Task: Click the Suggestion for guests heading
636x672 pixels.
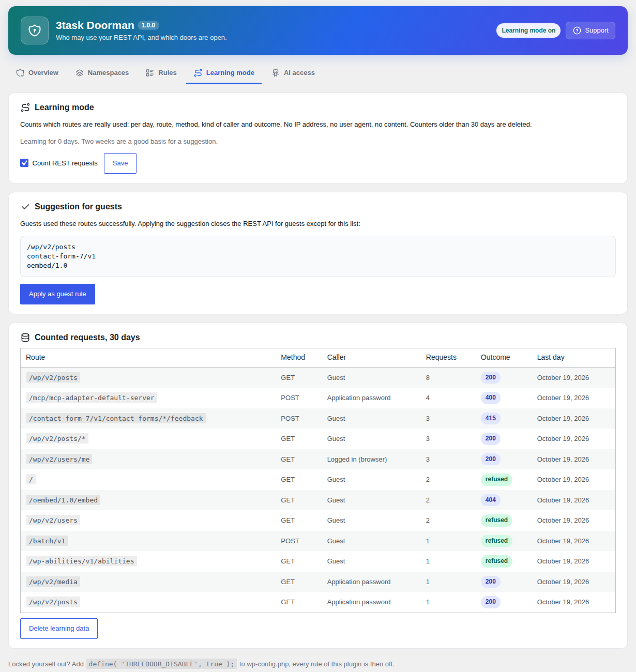Action: pos(78,207)
